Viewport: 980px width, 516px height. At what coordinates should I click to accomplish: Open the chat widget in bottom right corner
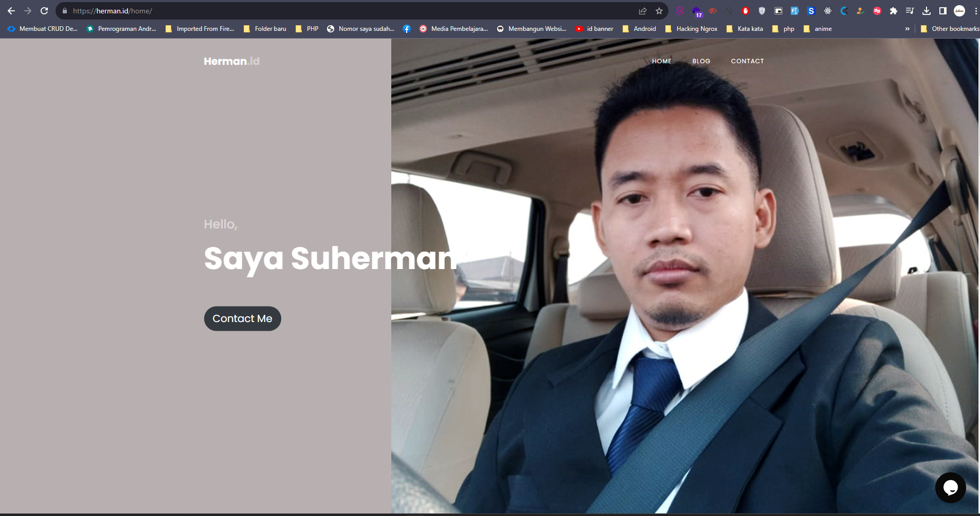click(x=951, y=487)
